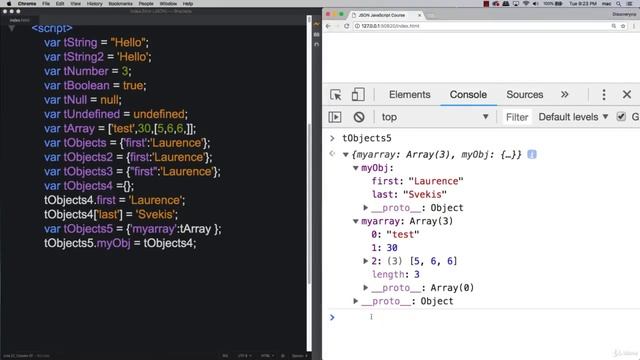This screenshot has width=640, height=360.
Task: Collapse the script tag fold arrow in editor
Action: tap(12, 28)
